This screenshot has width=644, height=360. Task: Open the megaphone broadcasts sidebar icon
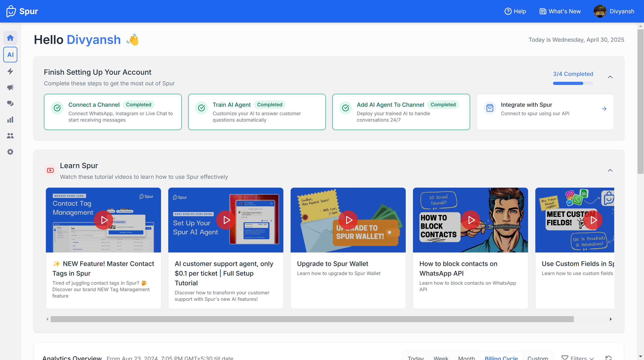[x=10, y=87]
